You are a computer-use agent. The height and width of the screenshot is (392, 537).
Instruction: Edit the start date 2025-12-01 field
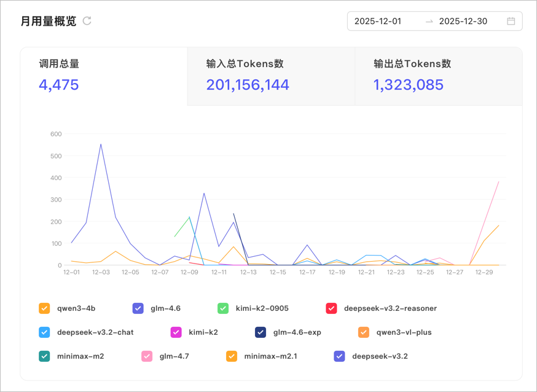pos(378,22)
